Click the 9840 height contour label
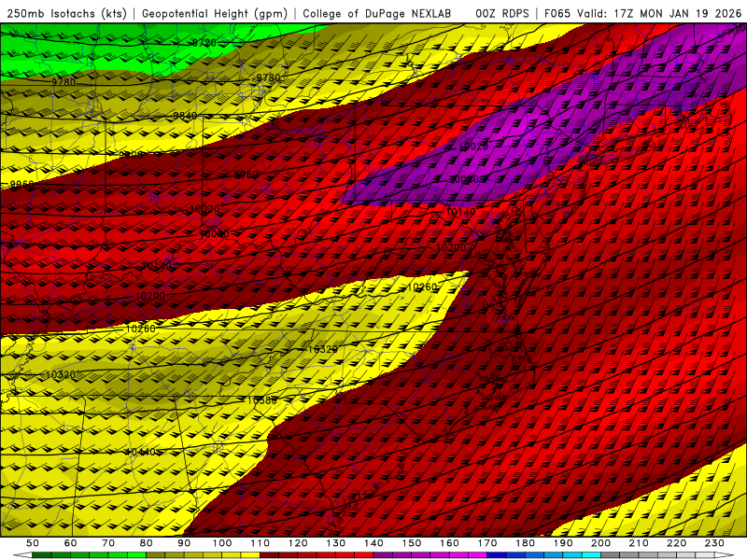Viewport: 747px width, 560px height. [185, 116]
